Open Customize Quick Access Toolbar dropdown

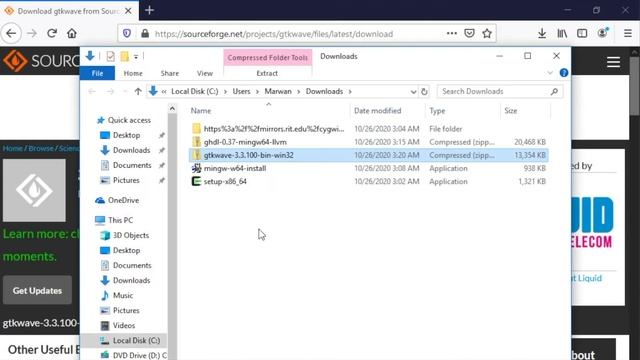pyautogui.click(x=136, y=57)
